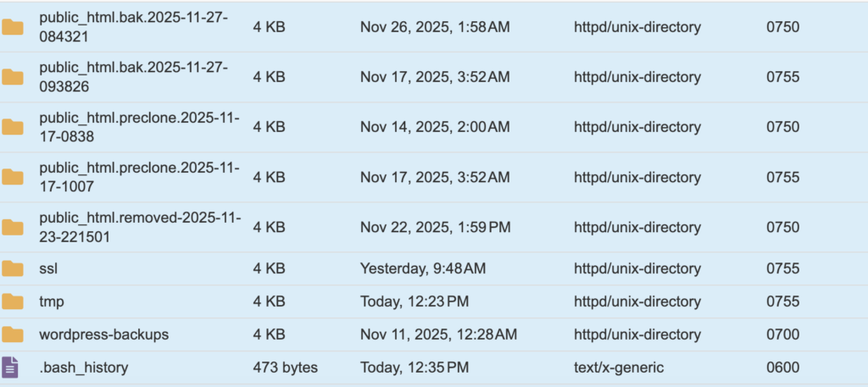Screen dimensions: 868x387
Task: Select the public_html.preclone.2025-11-17-0838 folder icon
Action: pos(13,127)
